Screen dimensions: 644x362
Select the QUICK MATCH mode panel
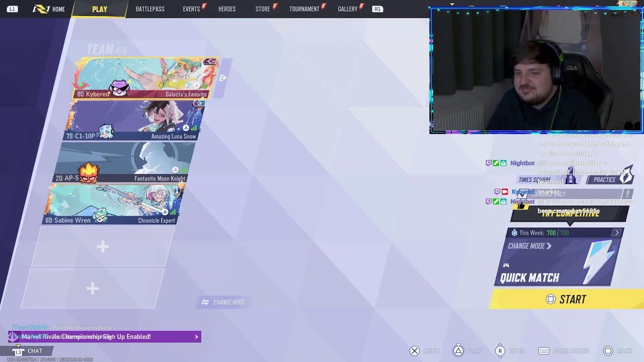[x=558, y=261]
